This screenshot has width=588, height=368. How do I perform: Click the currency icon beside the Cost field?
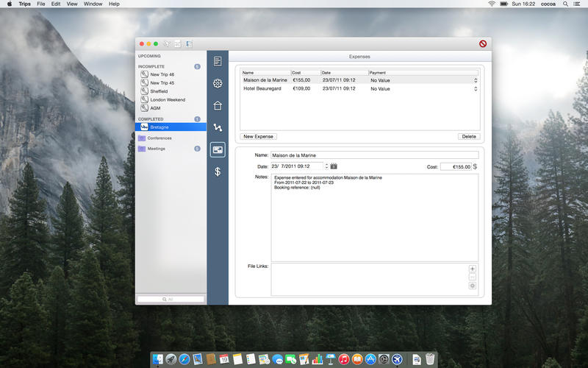tap(475, 166)
